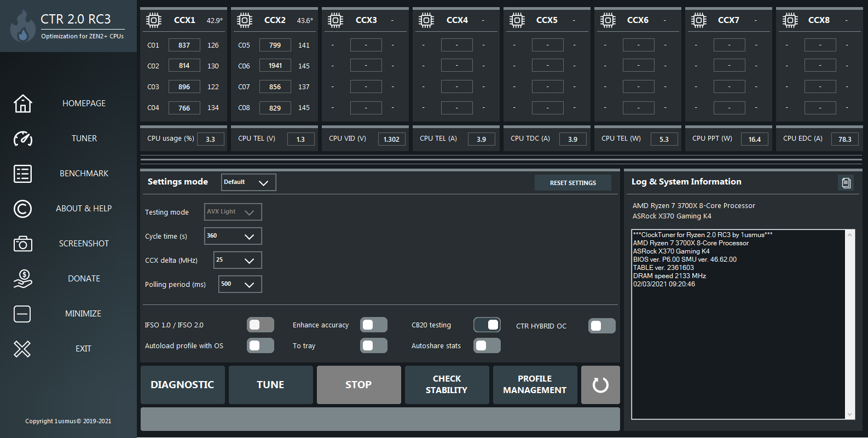This screenshot has width=868, height=438.
Task: Click the log panel vertical scrollbar
Action: pos(849,324)
